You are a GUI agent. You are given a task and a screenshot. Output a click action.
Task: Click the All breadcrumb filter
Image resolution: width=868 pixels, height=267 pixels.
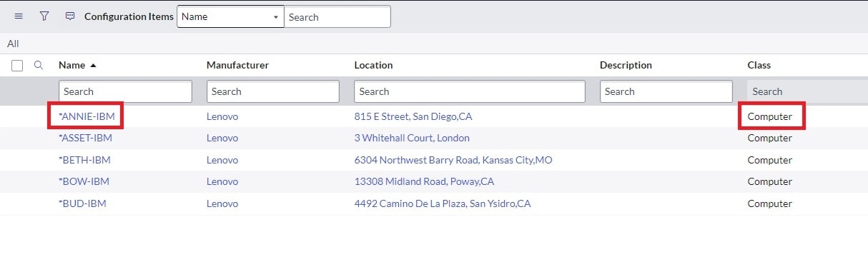(13, 44)
